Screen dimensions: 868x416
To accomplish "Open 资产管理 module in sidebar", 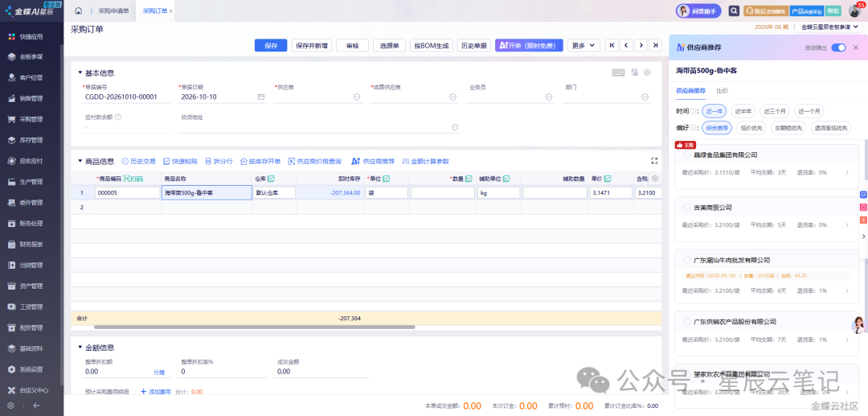I will coord(31,286).
